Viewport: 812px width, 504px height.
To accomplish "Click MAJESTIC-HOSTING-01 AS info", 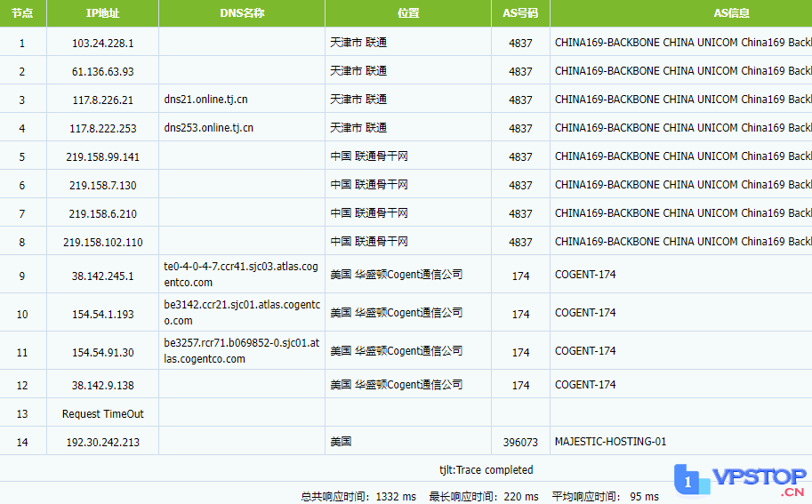I will [610, 442].
